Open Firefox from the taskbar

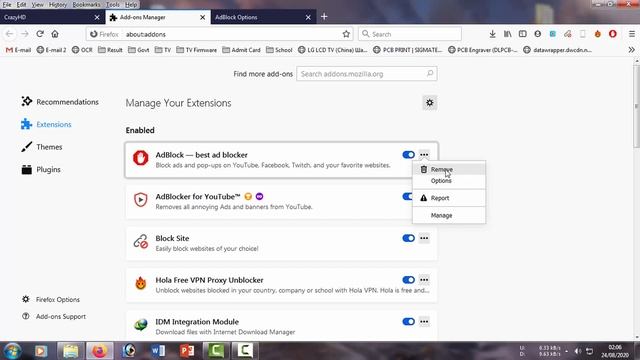[99, 351]
